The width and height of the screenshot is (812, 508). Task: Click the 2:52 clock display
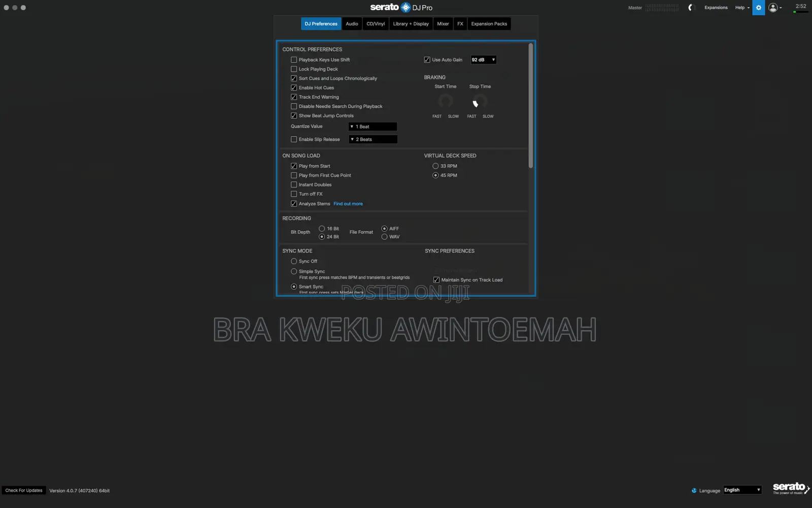tap(801, 6)
